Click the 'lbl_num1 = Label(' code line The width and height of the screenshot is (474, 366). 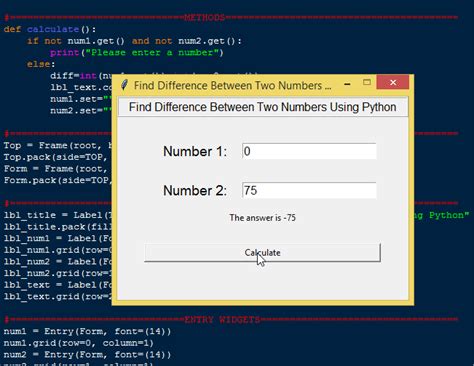click(58, 238)
